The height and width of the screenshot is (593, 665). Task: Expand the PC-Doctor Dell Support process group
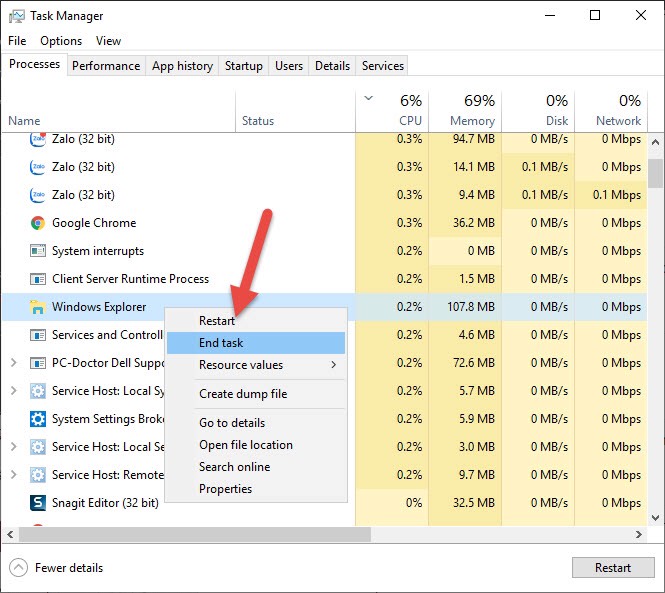tap(13, 363)
